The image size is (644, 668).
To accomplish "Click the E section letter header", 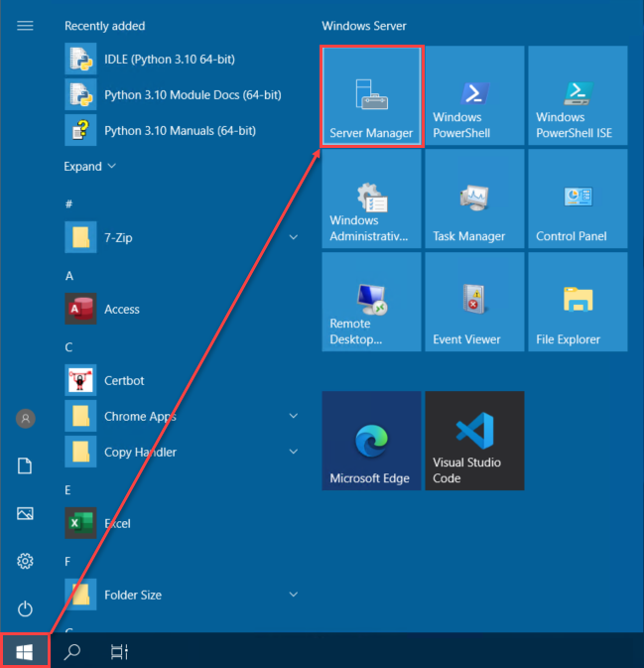I will point(67,490).
